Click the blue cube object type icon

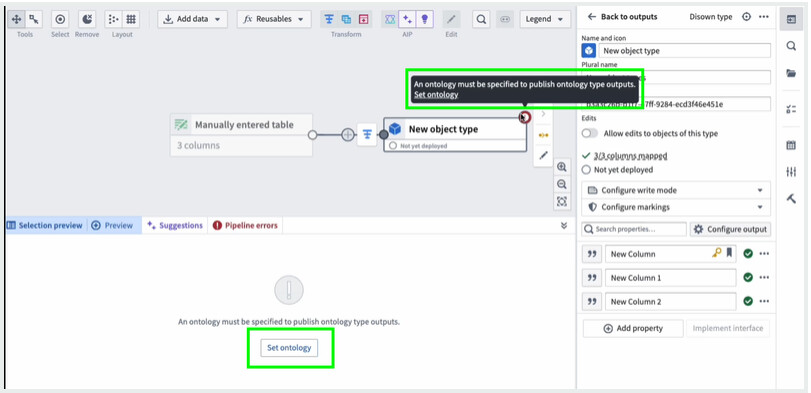pyautogui.click(x=589, y=51)
